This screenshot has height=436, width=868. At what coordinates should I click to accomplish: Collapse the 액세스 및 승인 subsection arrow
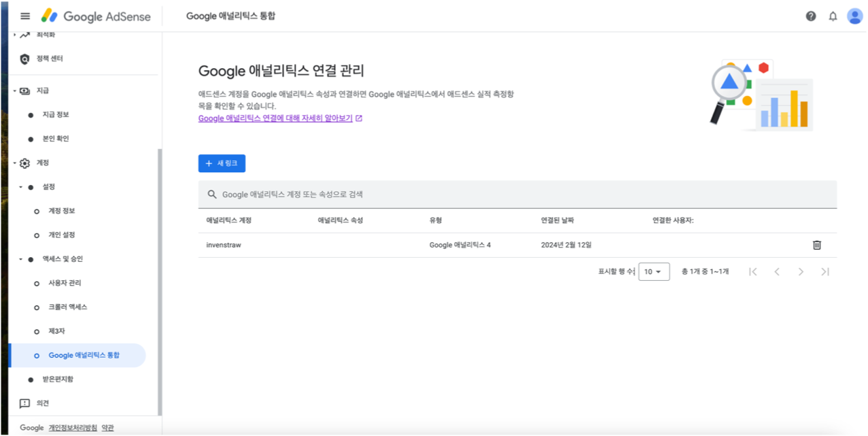[20, 259]
